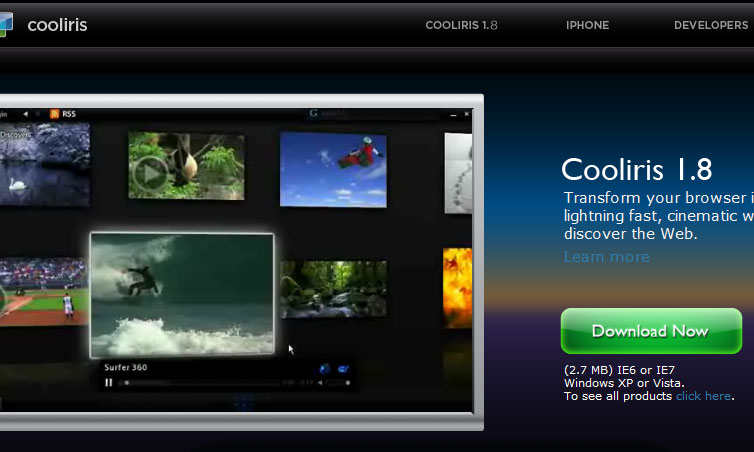Play the panda video thumbnail
Screen dimensions: 754x452
[186, 166]
